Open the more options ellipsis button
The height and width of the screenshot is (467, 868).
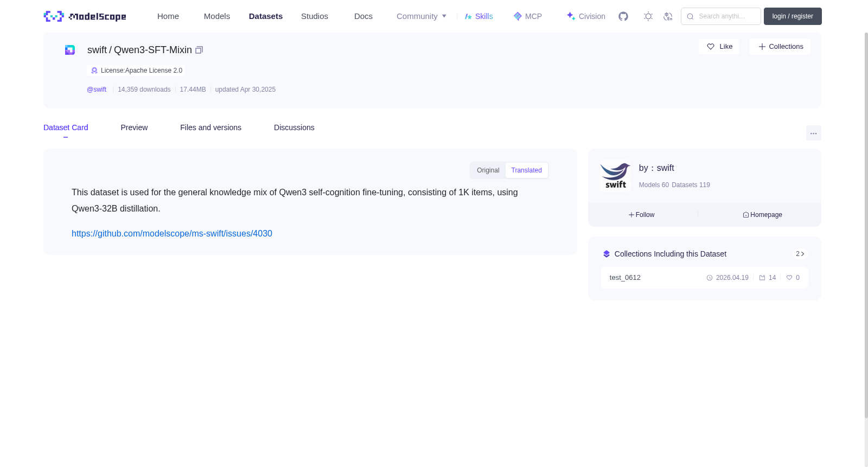coord(814,133)
